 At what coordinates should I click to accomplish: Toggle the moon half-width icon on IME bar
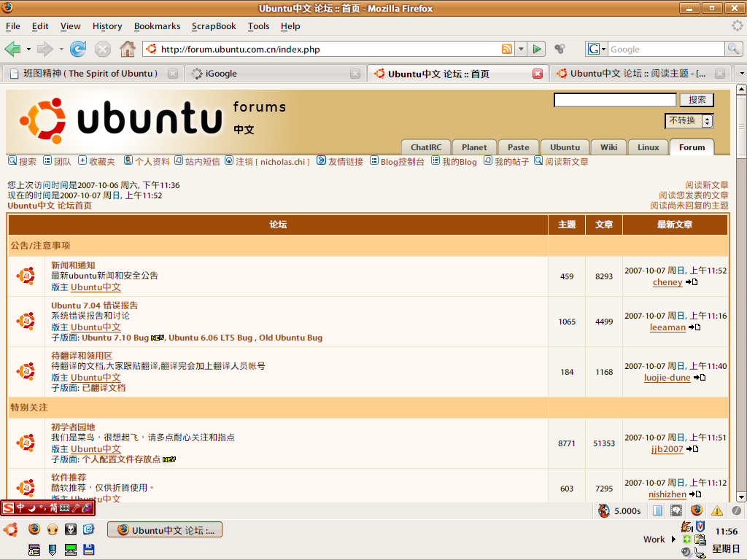(x=32, y=507)
